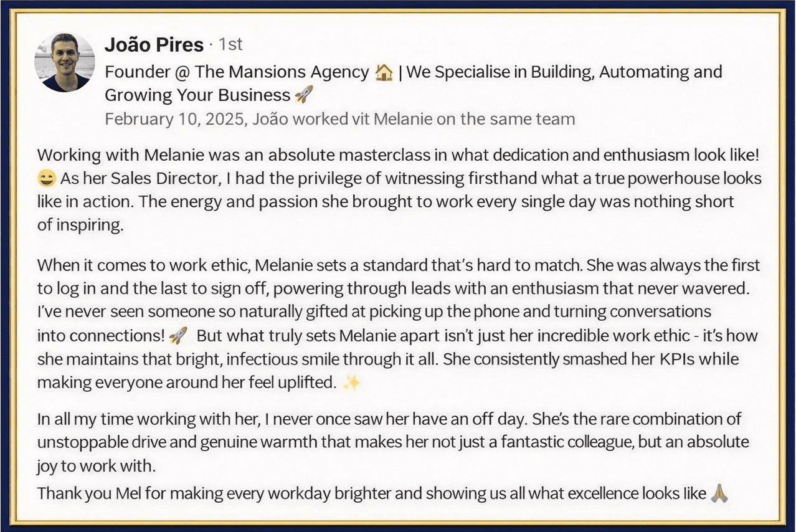Click the 'Growing Your Business' headline text

tap(197, 95)
